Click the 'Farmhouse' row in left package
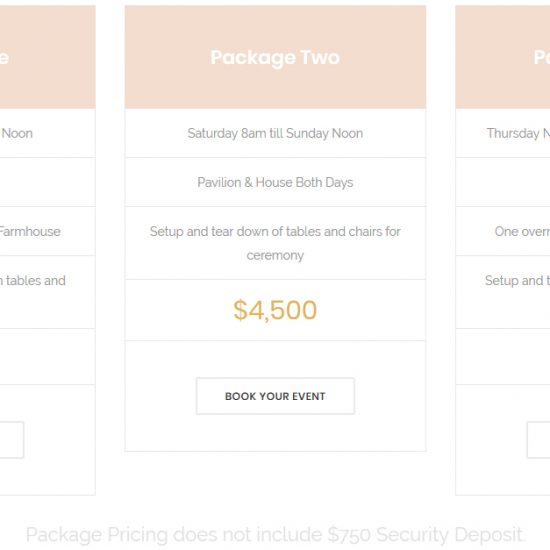Image resolution: width=550 pixels, height=550 pixels. tap(47, 232)
